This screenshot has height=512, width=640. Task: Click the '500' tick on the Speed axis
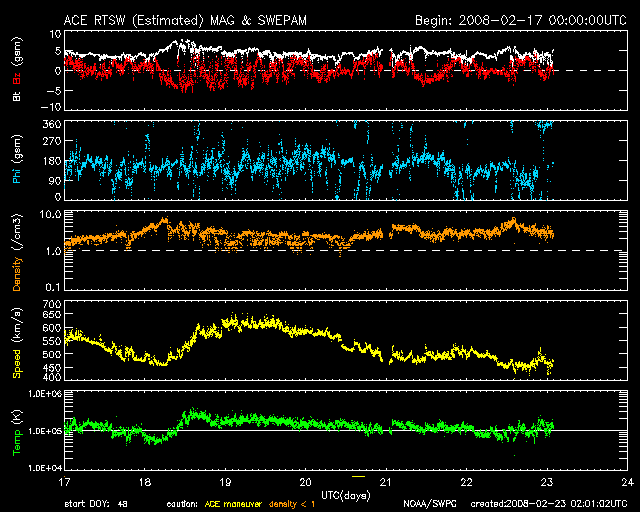click(52, 354)
